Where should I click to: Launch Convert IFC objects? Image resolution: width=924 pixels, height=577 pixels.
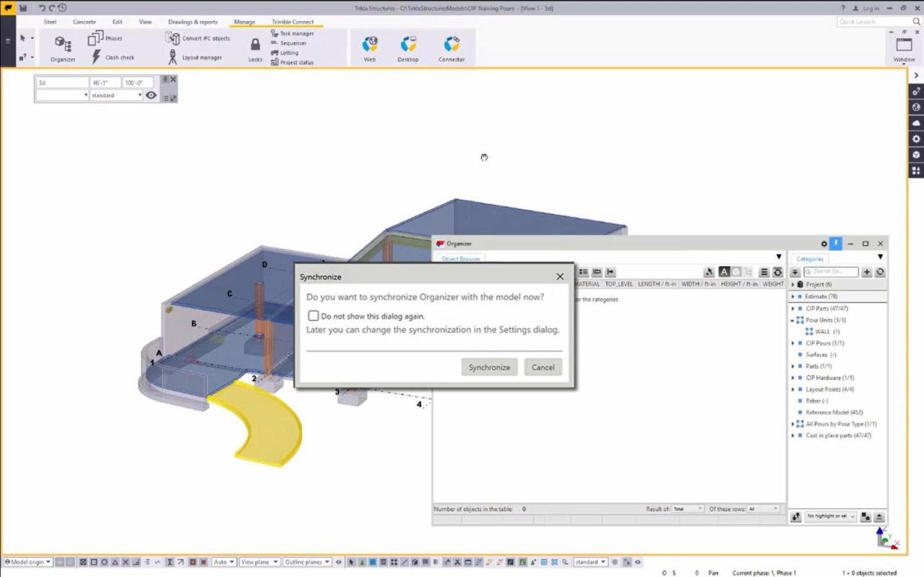pyautogui.click(x=197, y=38)
